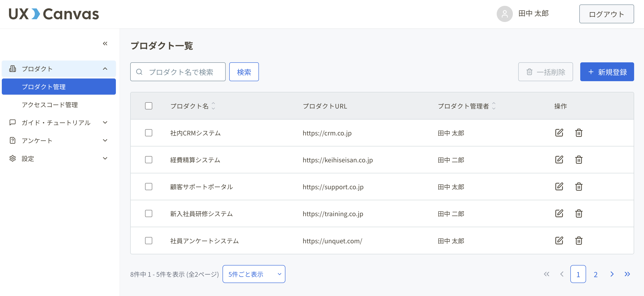Click the search magnifier icon in search field
644x296 pixels.
pos(139,72)
